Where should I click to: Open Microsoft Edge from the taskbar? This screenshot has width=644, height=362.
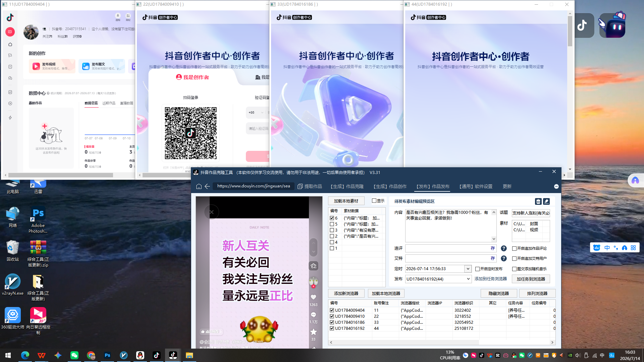click(x=25, y=355)
